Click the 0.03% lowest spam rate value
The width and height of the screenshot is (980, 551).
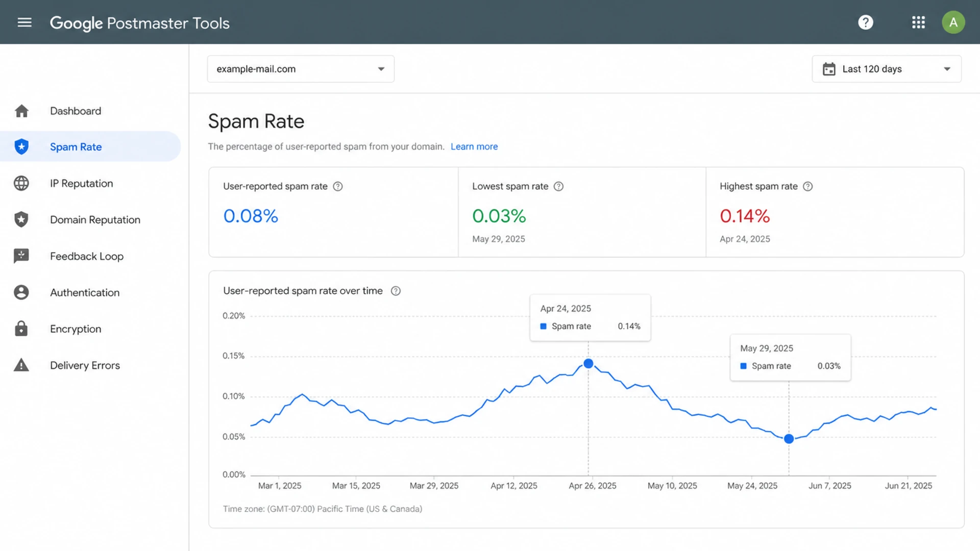pyautogui.click(x=499, y=216)
